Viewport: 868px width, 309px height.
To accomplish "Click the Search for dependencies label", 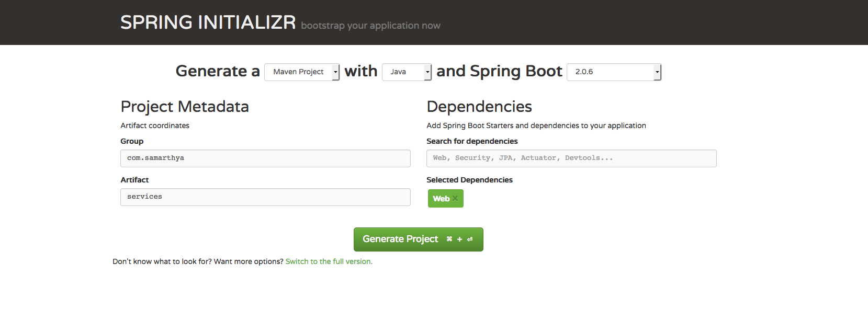I will click(x=472, y=141).
